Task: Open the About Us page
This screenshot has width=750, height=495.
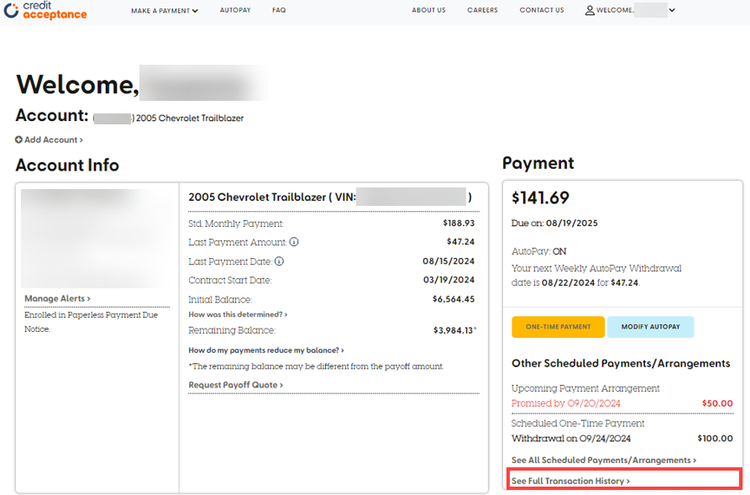Action: [x=428, y=11]
